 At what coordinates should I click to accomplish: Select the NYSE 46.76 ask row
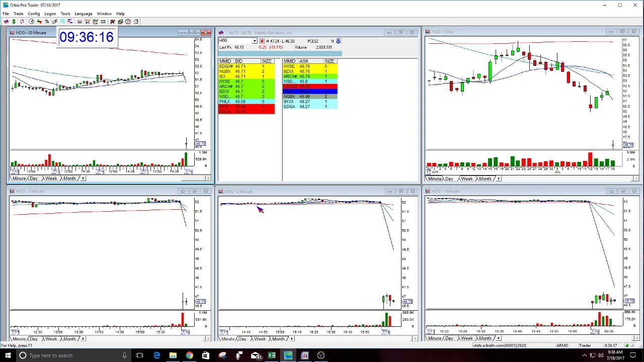(310, 66)
